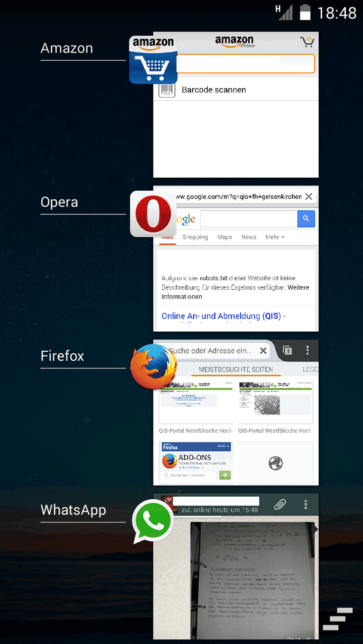Select the Amazon label in recents
363x644 pixels.
[x=67, y=48]
